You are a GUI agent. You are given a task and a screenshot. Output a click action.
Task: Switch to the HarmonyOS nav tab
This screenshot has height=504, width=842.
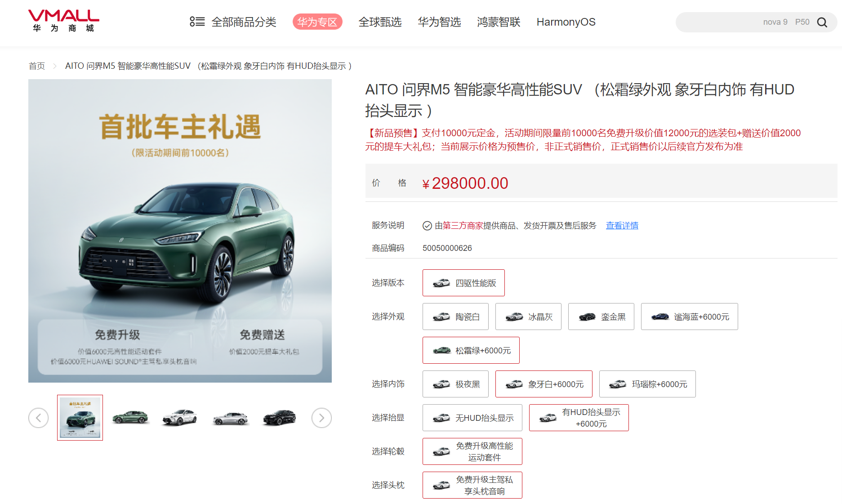[x=566, y=22]
